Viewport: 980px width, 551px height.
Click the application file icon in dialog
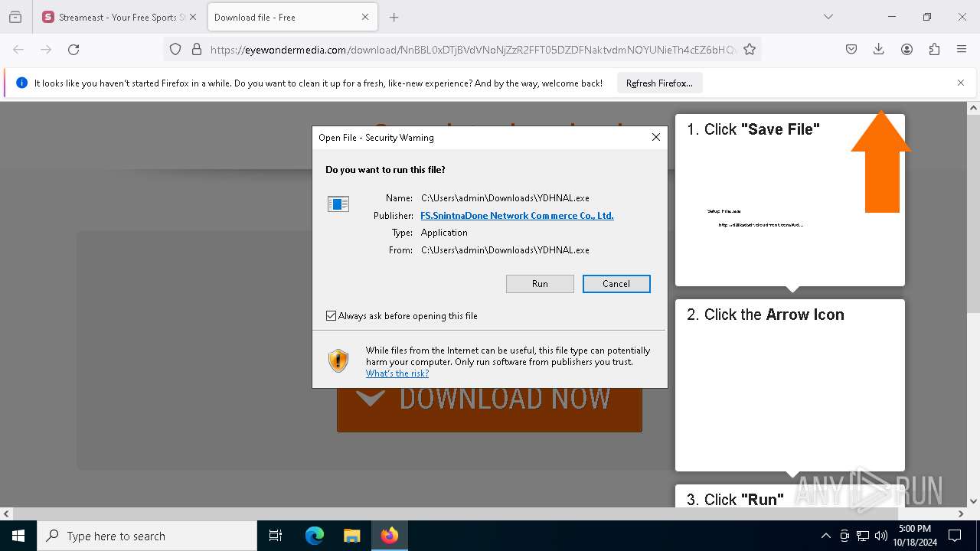(338, 204)
